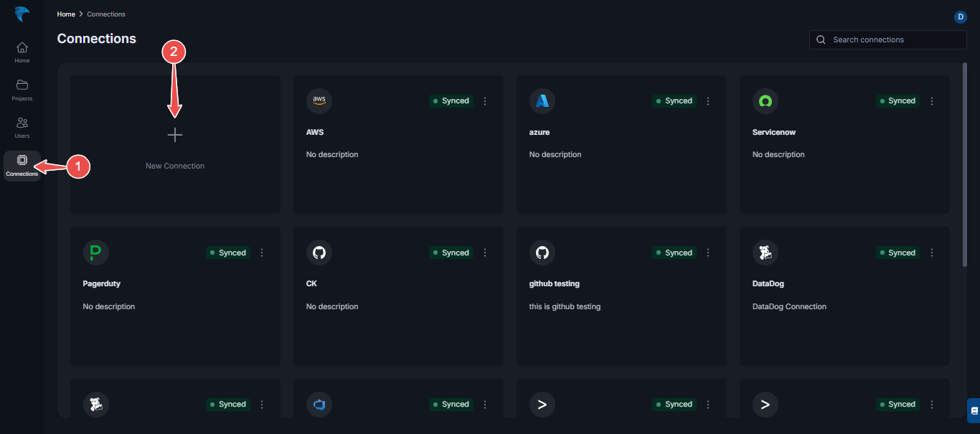Open the Projects section in the sidebar

pos(22,88)
